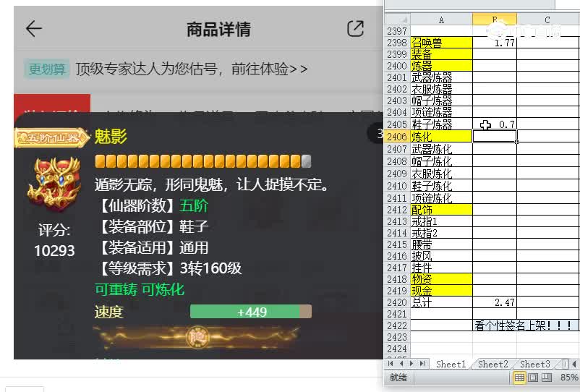Select the 看个性签名上架 cell
This screenshot has height=392, width=580.
coord(525,325)
